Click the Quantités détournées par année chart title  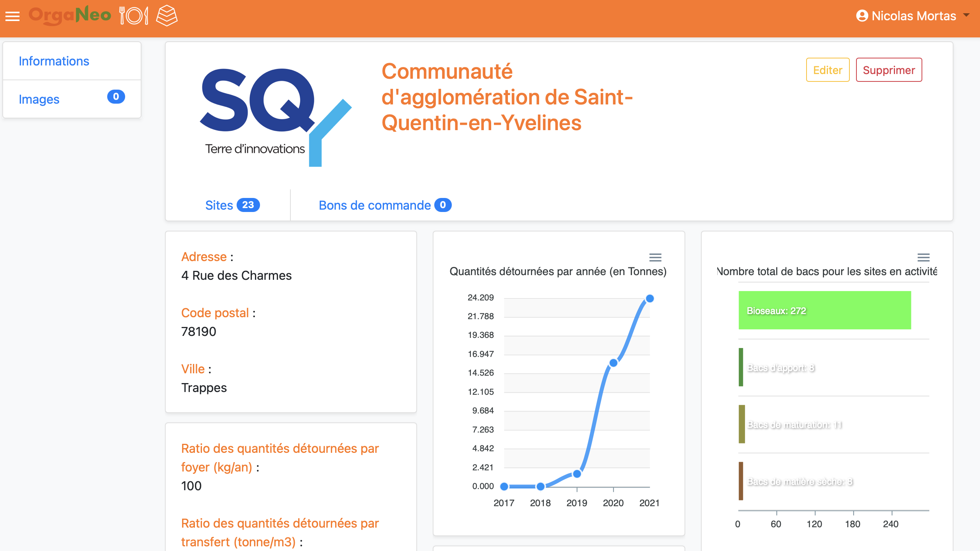click(558, 271)
